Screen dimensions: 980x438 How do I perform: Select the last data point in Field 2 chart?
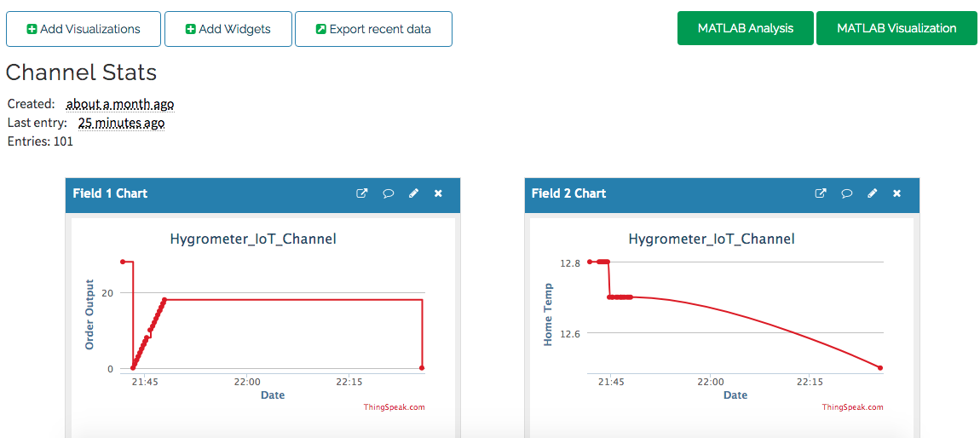tap(880, 368)
